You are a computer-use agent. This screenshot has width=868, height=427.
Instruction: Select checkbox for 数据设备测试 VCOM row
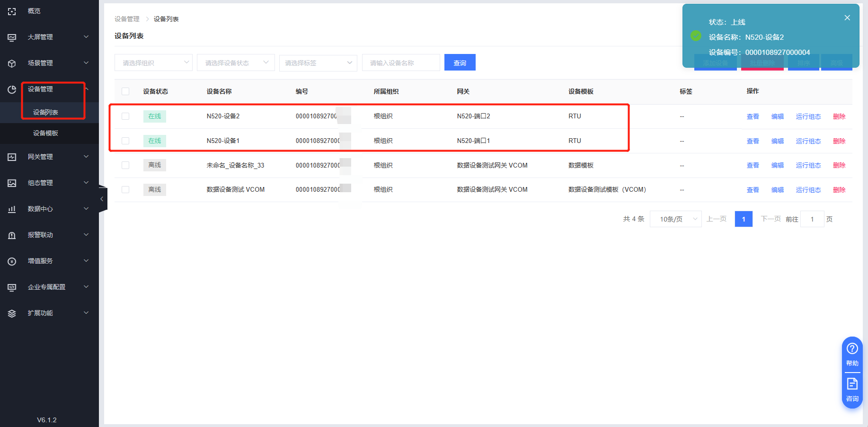click(x=125, y=190)
